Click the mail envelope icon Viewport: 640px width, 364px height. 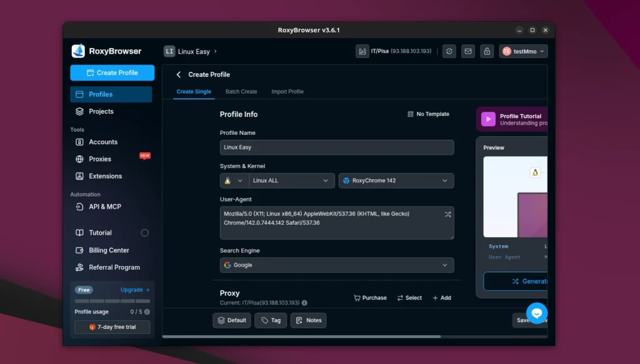click(467, 51)
